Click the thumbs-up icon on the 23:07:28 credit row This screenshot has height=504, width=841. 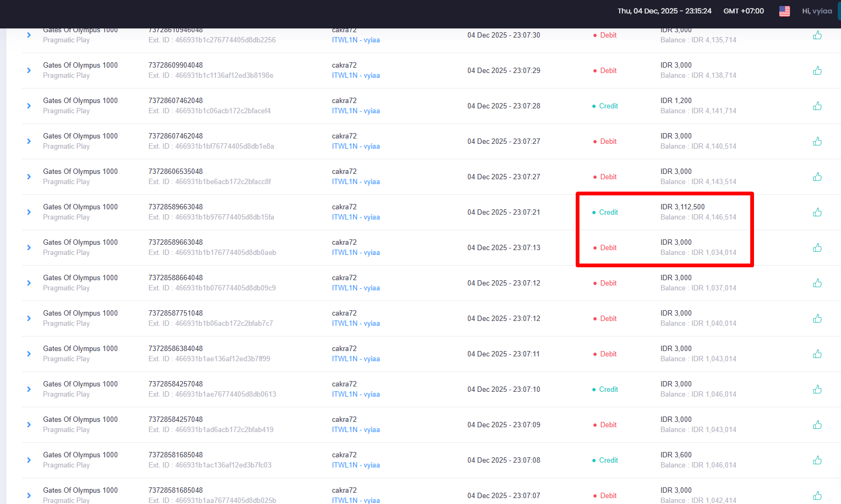[817, 106]
